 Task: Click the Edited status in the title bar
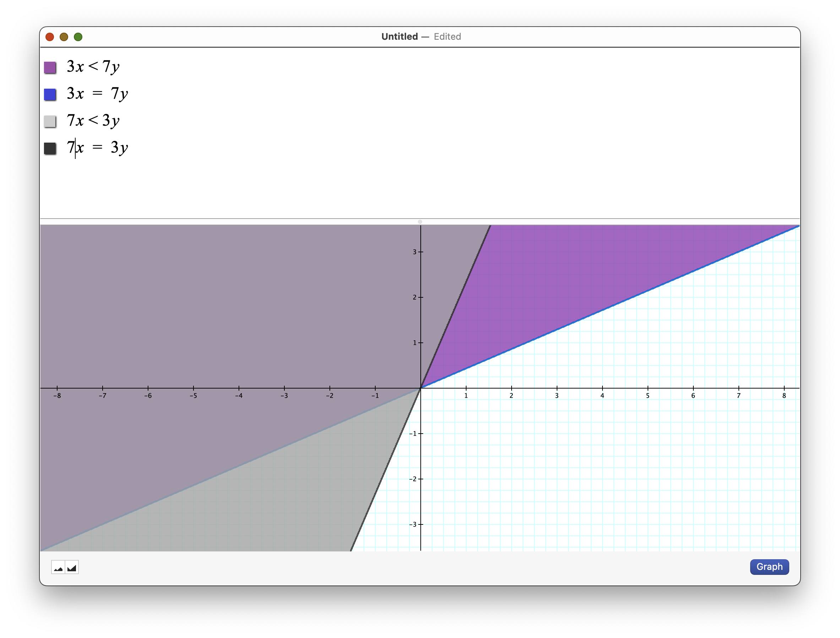click(x=447, y=37)
